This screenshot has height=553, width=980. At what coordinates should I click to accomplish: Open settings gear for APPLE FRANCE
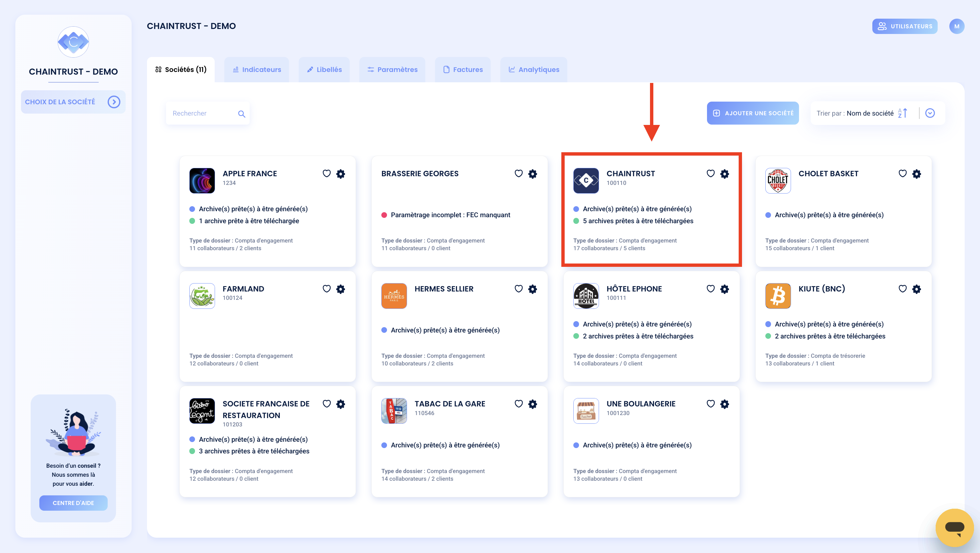coord(340,174)
